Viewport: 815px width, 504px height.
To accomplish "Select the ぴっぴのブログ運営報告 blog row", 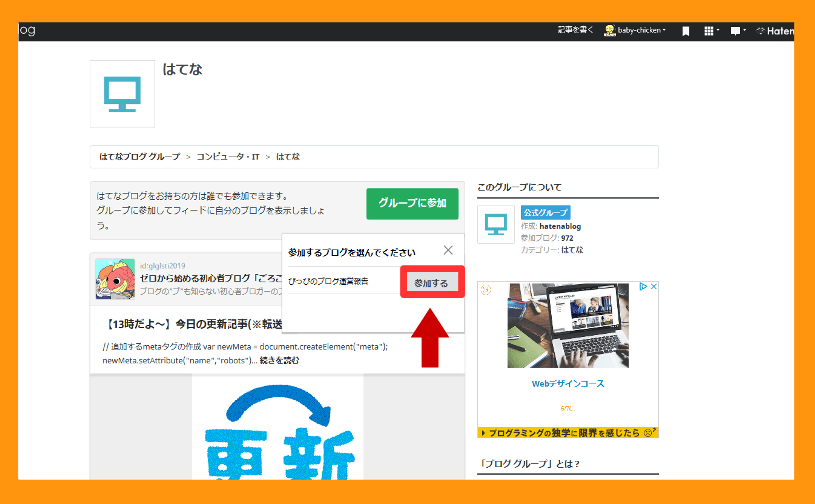I will coord(343,281).
